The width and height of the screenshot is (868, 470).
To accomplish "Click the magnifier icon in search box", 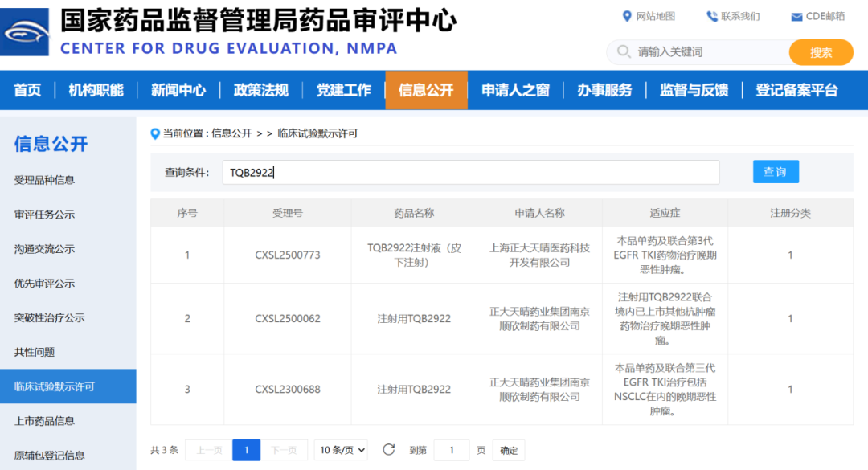I will click(x=624, y=52).
